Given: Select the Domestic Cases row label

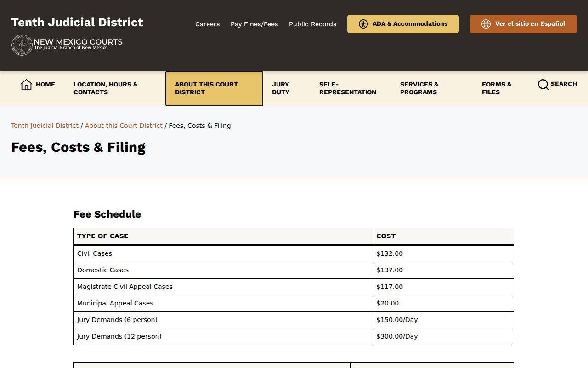Looking at the screenshot, I should click(x=103, y=270).
